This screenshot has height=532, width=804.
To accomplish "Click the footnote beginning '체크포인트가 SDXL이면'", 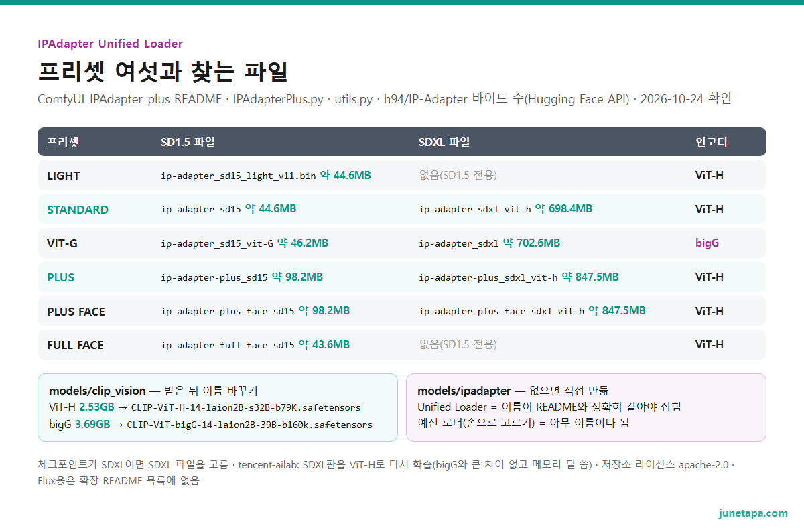I will (386, 465).
